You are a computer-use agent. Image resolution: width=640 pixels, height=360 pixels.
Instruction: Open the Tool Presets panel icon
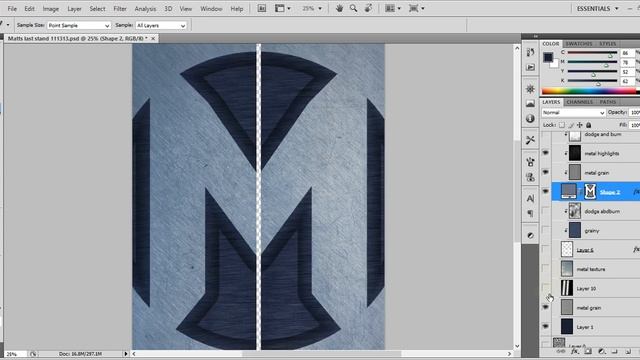(x=530, y=140)
